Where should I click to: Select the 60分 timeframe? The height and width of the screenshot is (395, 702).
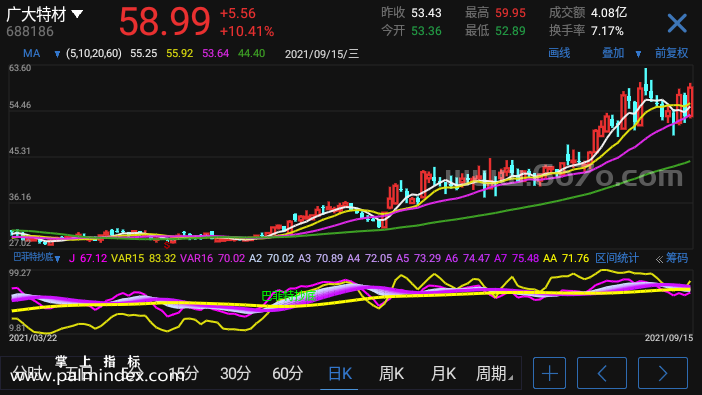287,373
